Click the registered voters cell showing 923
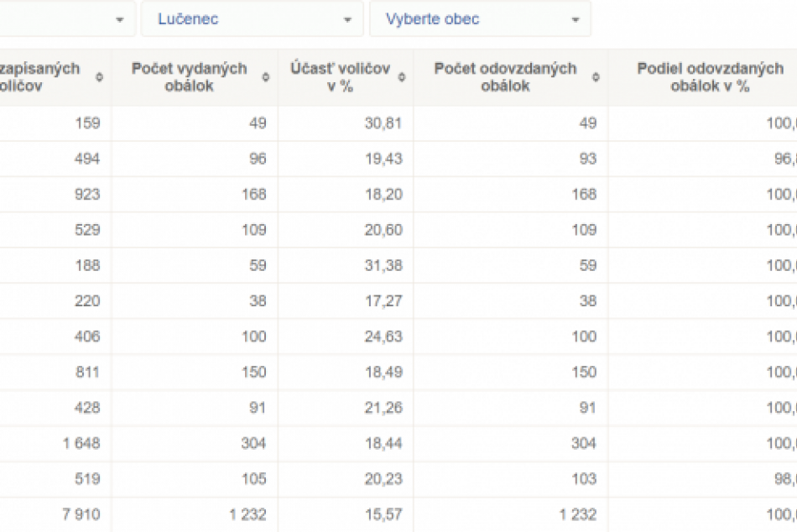Screen dimensions: 797x532 tap(87, 195)
